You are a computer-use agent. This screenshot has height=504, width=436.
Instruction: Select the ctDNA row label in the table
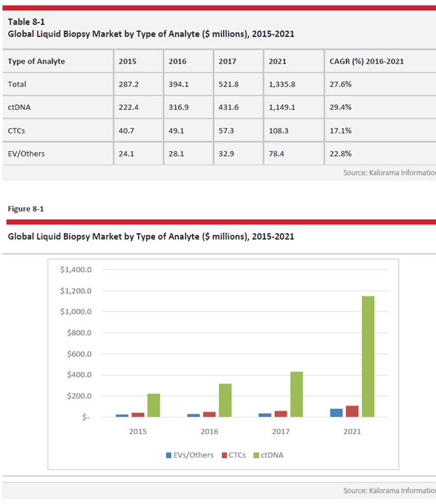coord(20,107)
